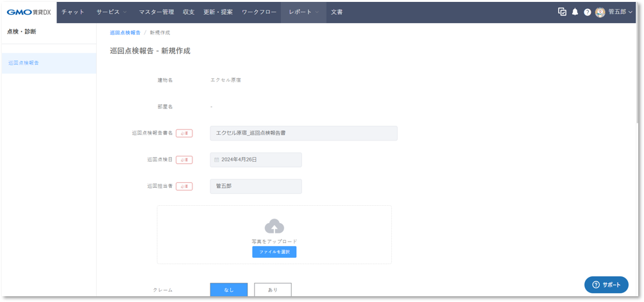
Task: Select 巡回点検報告 in the sidebar
Action: click(49, 63)
